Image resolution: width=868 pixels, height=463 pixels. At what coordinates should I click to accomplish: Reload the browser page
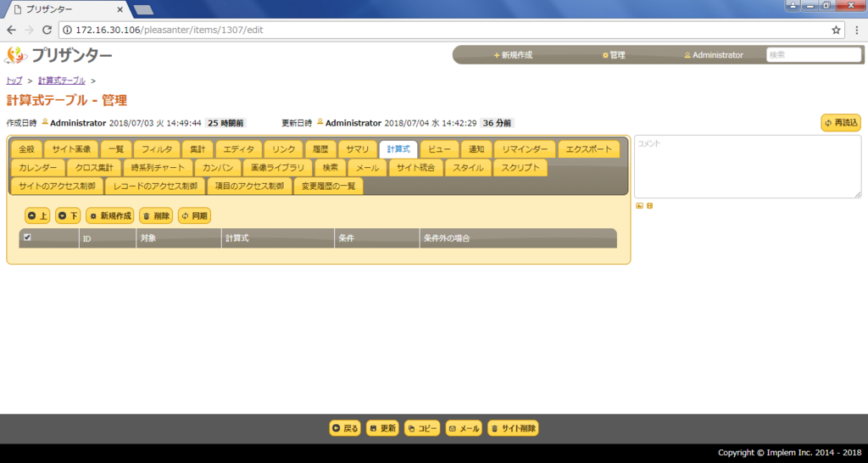(x=47, y=30)
